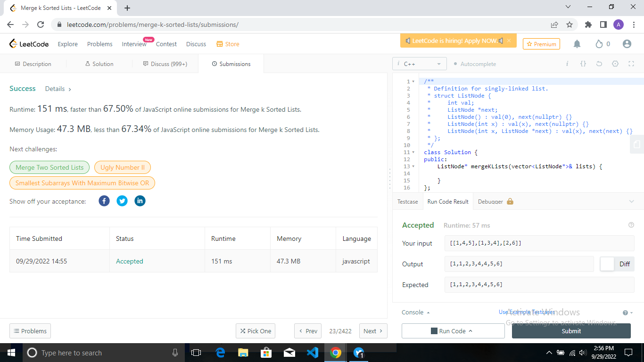Open Chrome side panel
The height and width of the screenshot is (362, 644).
point(603,25)
